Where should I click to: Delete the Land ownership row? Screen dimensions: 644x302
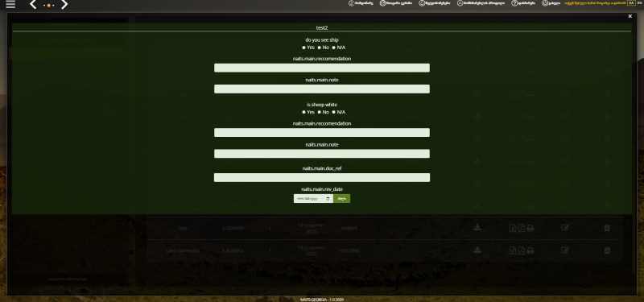coord(608,250)
